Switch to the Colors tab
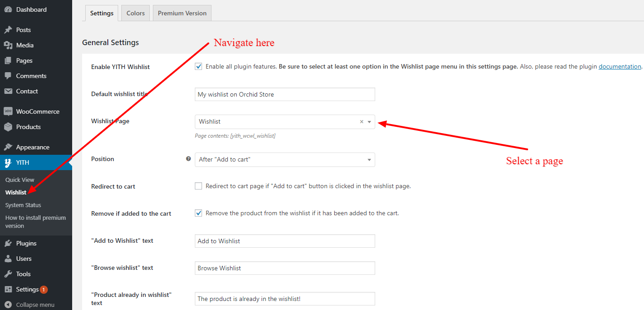The height and width of the screenshot is (310, 644). point(136,13)
